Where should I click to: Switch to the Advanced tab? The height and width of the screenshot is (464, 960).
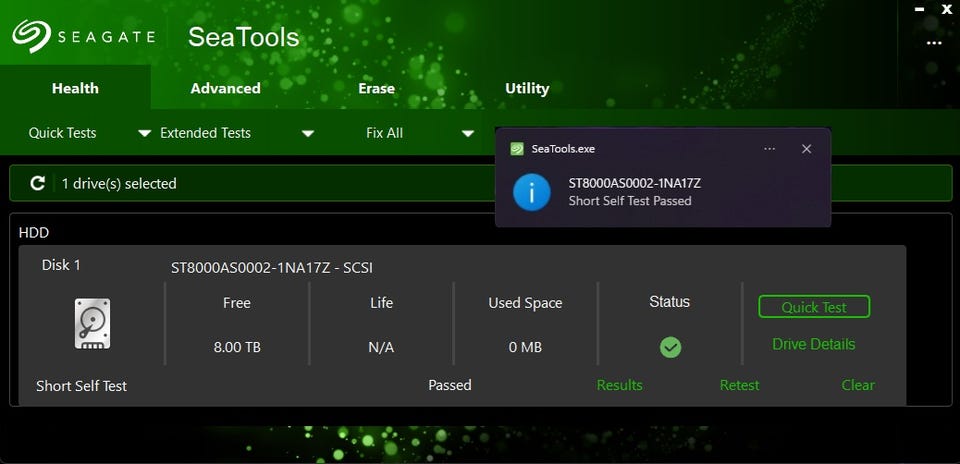pos(225,88)
